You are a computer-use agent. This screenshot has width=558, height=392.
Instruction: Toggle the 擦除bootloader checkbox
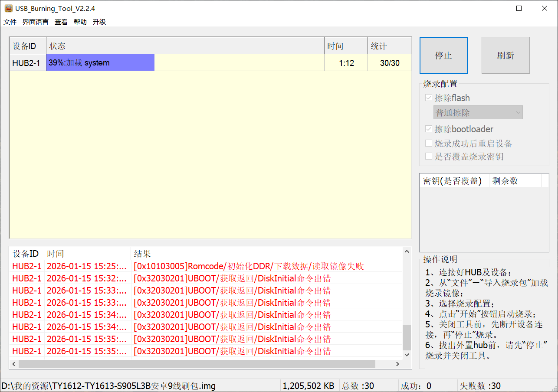click(429, 129)
